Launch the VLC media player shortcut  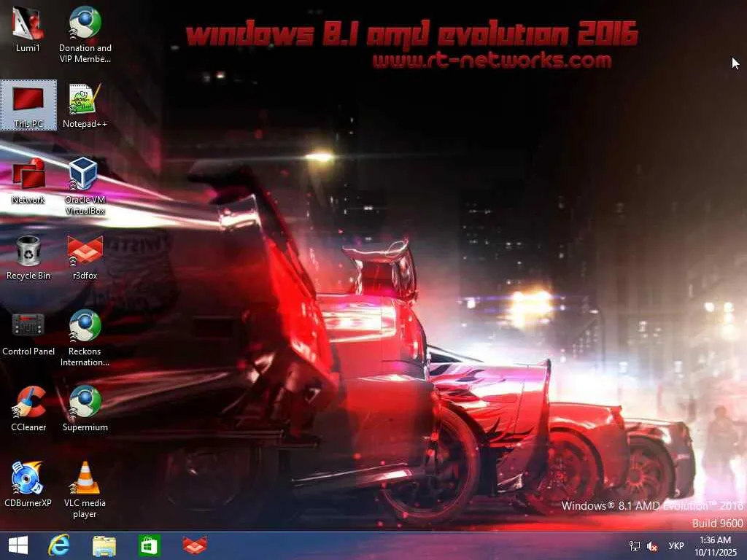[85, 489]
